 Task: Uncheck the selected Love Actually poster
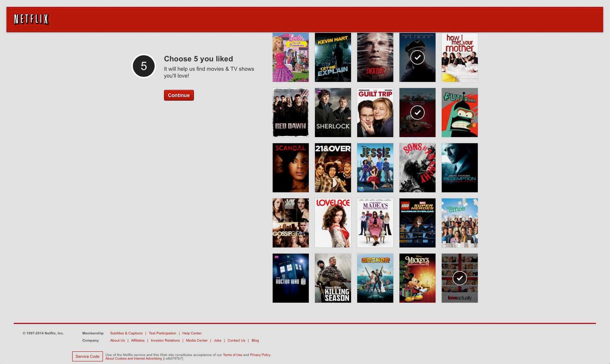tap(460, 278)
